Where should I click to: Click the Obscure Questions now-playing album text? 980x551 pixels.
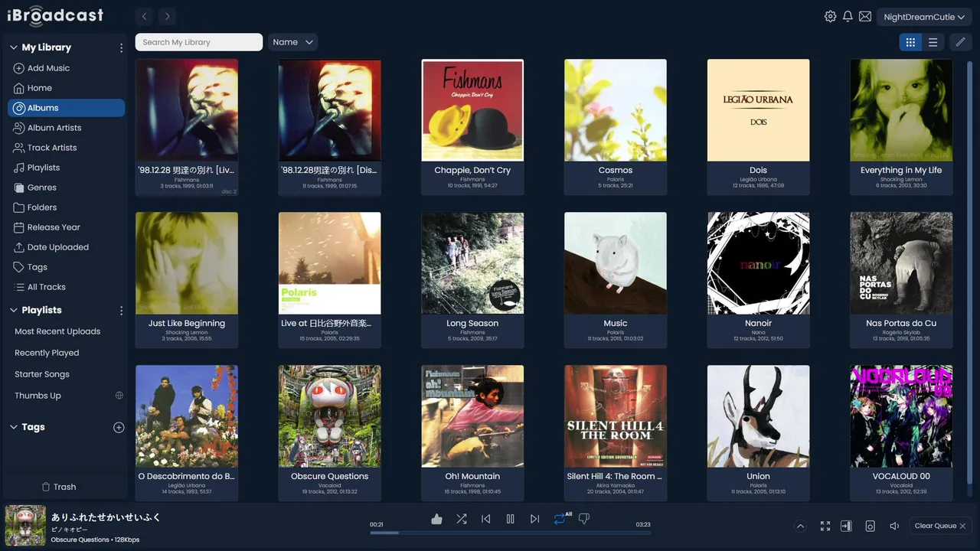coord(80,540)
